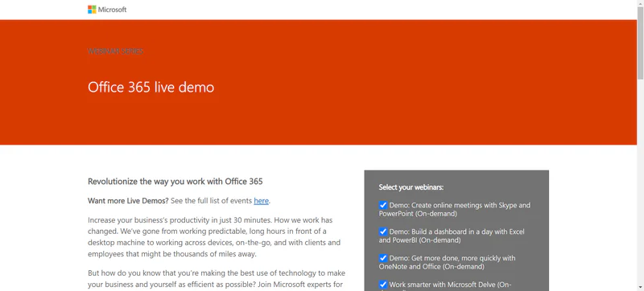This screenshot has height=291, width=644.
Task: Click the vertical scrollbar thumb
Action: point(640,43)
